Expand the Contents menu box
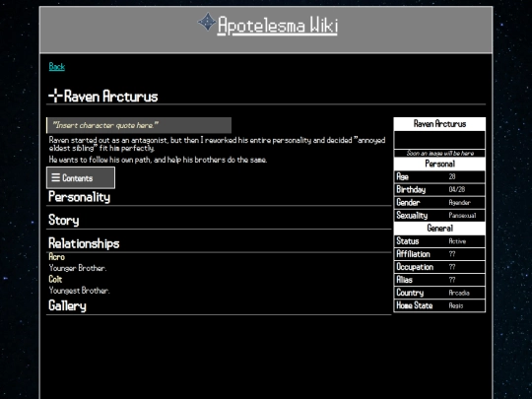 pos(81,177)
